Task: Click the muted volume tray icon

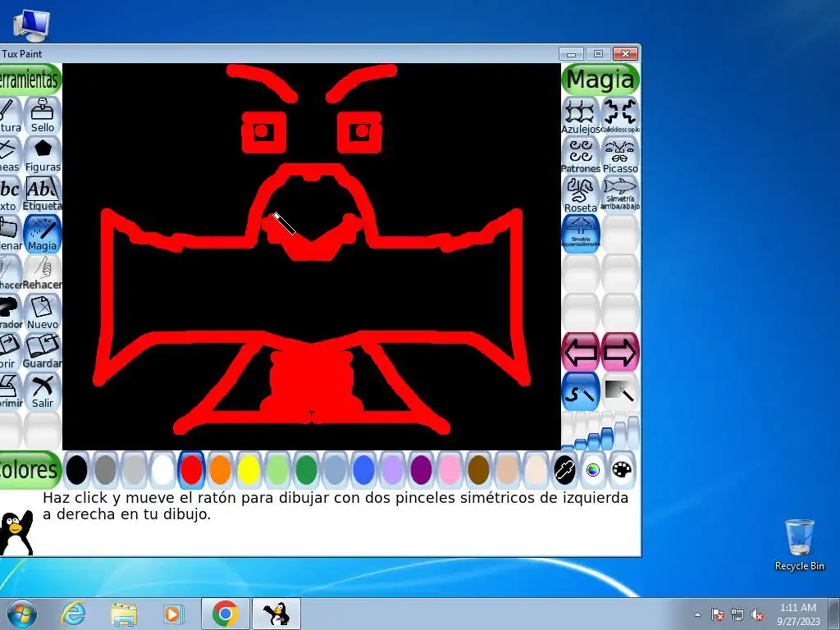Action: coord(757,614)
